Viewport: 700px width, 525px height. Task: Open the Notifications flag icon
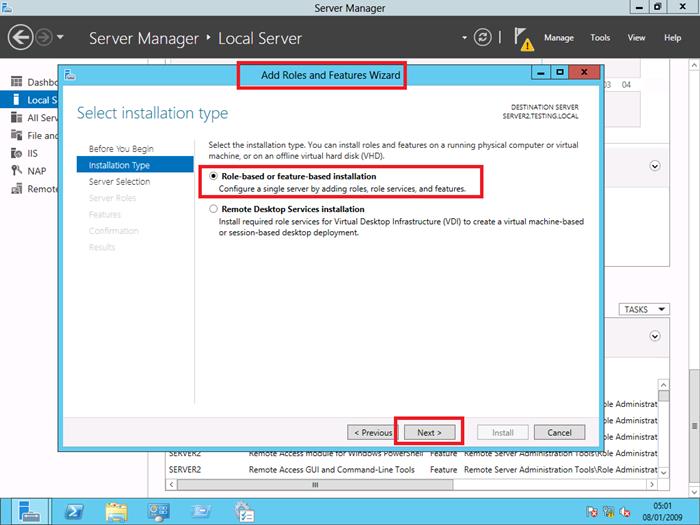[524, 38]
